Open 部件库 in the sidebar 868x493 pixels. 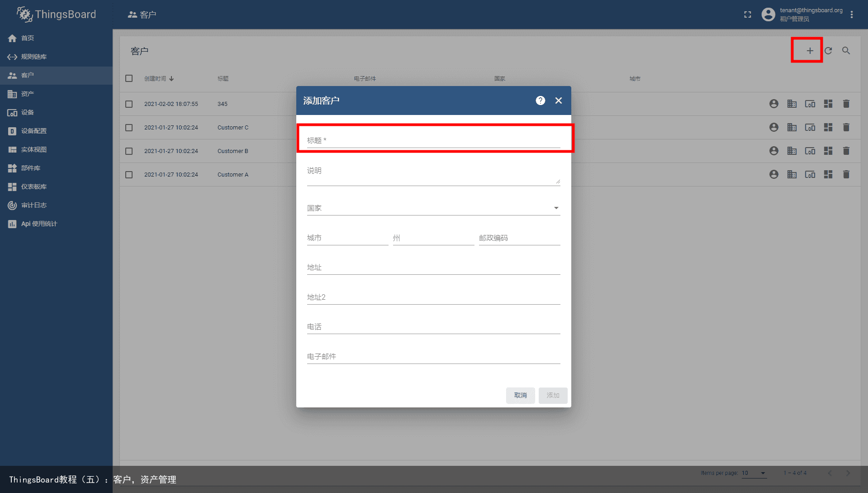pyautogui.click(x=56, y=168)
